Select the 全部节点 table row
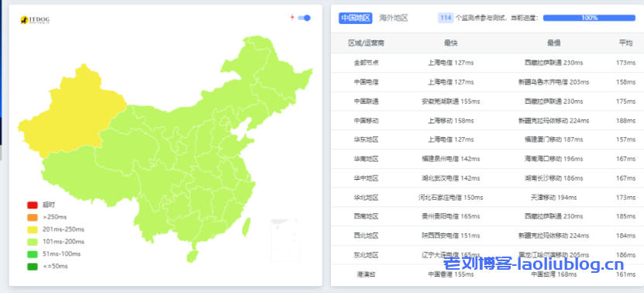The height and width of the screenshot is (293, 644). 487,63
